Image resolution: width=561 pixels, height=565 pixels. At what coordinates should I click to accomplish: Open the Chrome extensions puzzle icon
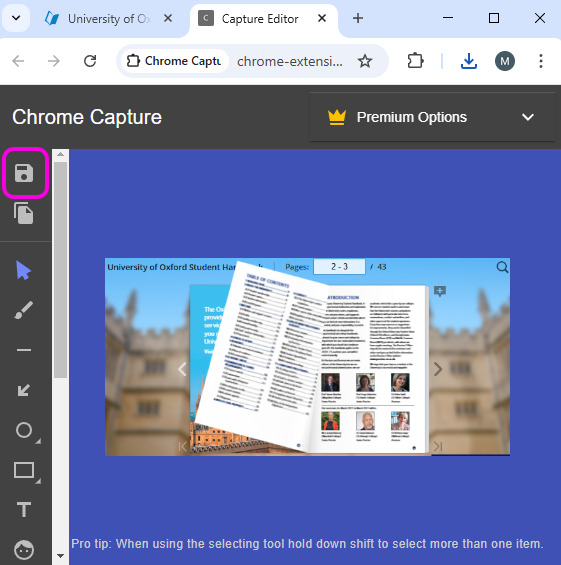tap(415, 61)
